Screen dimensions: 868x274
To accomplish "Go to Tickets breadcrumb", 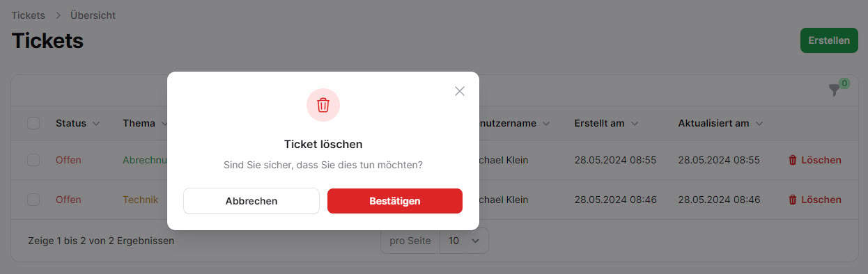I will click(x=28, y=15).
